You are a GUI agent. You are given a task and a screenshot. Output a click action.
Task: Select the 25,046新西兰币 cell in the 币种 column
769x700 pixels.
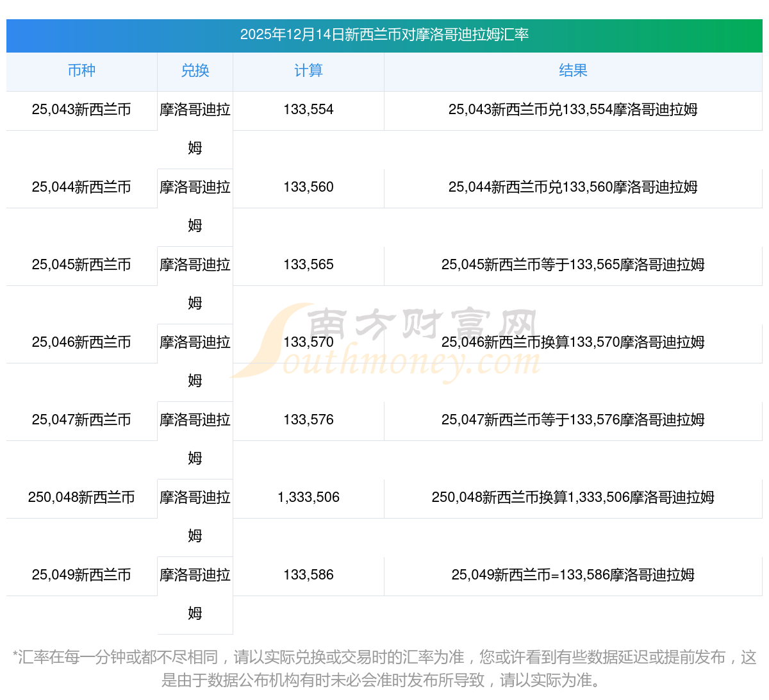(81, 342)
